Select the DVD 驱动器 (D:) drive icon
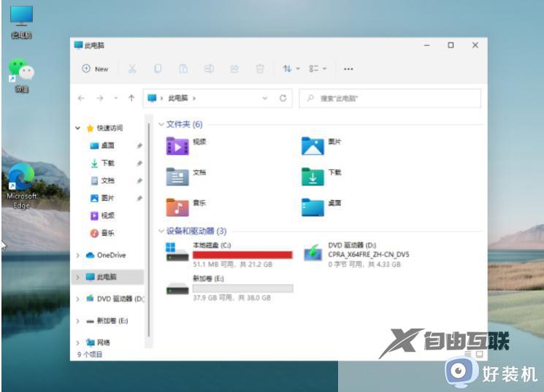544x392 pixels. 313,253
